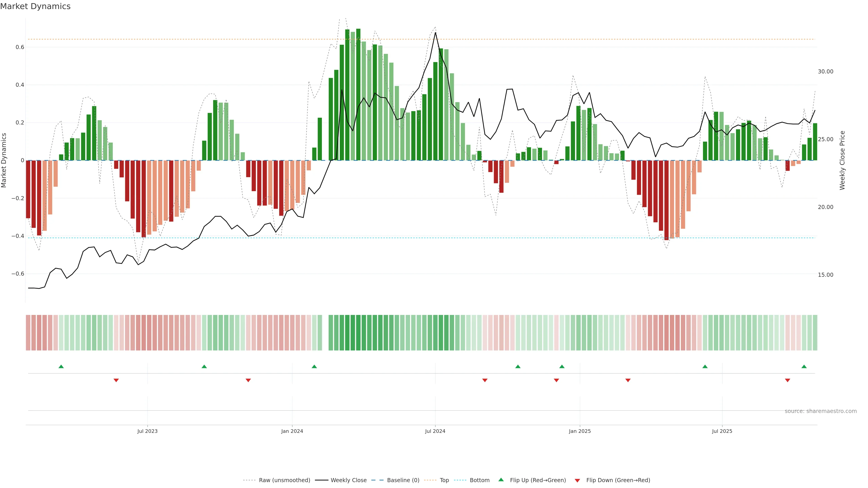Click the Flip Up green triangle legend icon
The height and width of the screenshot is (488, 868).
point(501,480)
